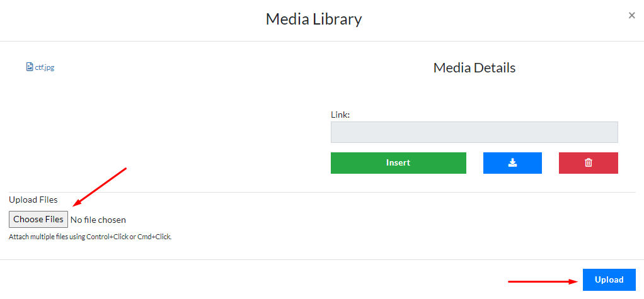This screenshot has height=299, width=644.
Task: Click the red arrow pointing at Choose Files
Action: point(101,186)
